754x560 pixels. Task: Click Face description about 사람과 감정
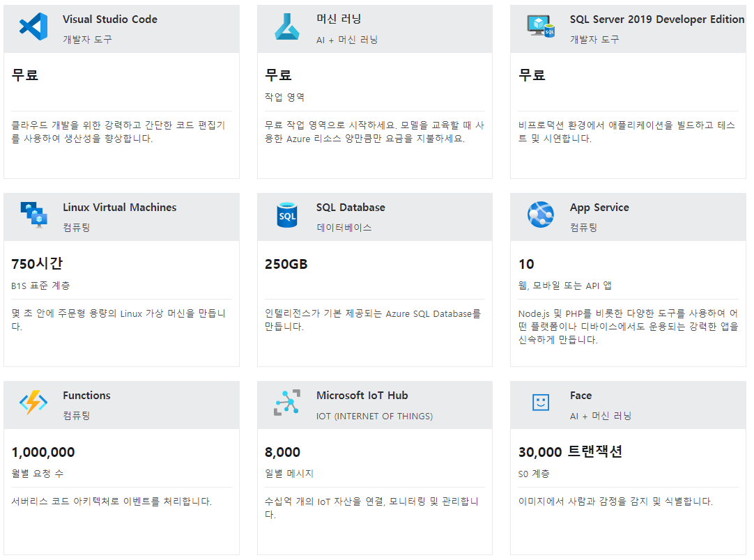615,501
